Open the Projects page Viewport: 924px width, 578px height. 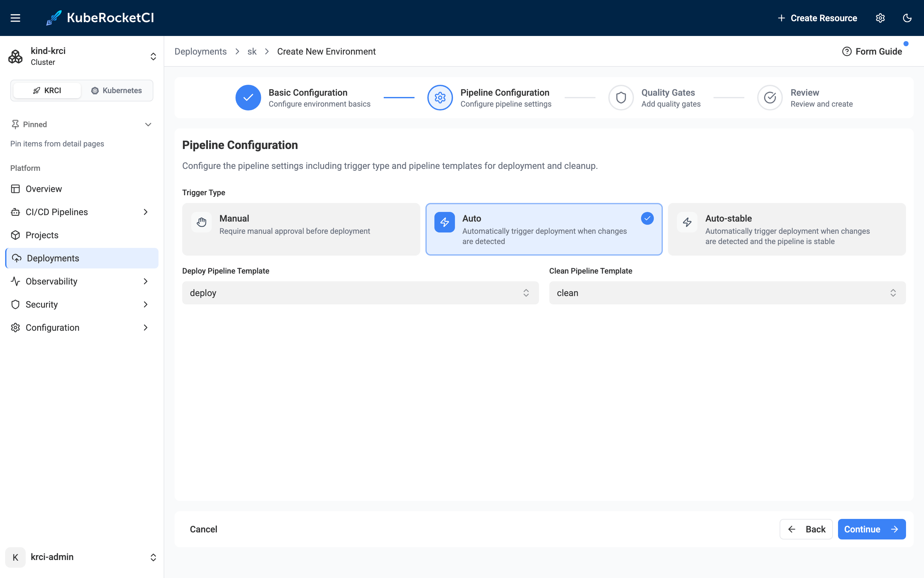click(x=82, y=235)
